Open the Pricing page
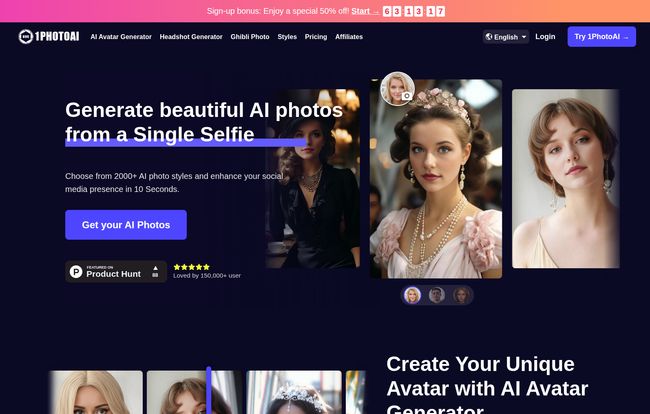 click(x=316, y=37)
